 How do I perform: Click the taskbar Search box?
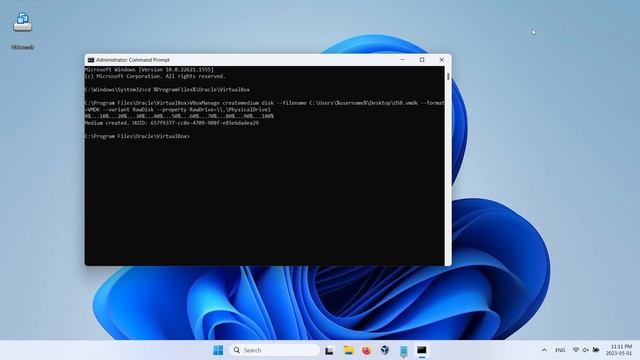pyautogui.click(x=275, y=350)
